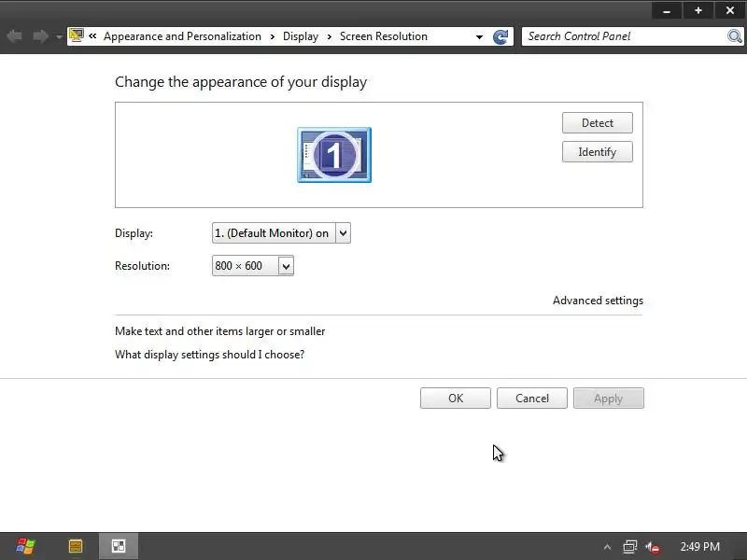Close the Screen Resolution window
Image resolution: width=747 pixels, height=560 pixels.
tap(730, 10)
